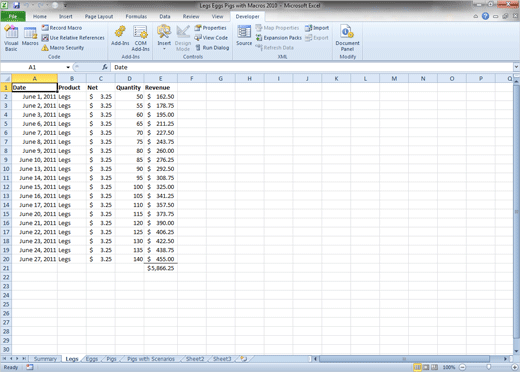This screenshot has height=372, width=520.
Task: Open the XML Source pane
Action: point(244,35)
